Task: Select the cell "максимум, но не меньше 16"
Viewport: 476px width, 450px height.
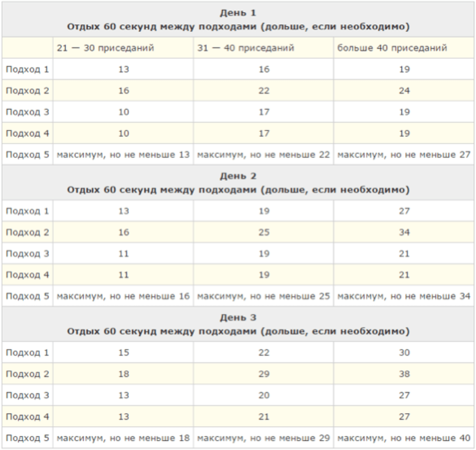Action: coord(123,297)
